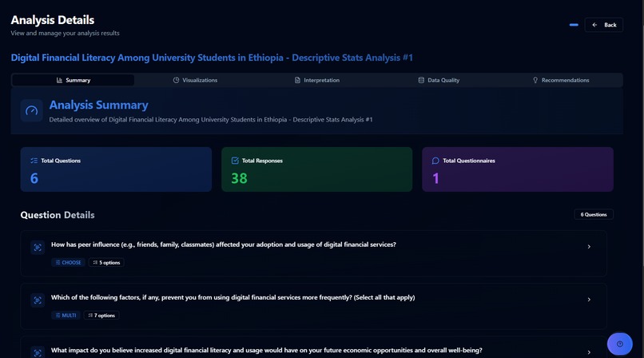The height and width of the screenshot is (358, 644).
Task: Click the 5 options badge
Action: [x=106, y=262]
